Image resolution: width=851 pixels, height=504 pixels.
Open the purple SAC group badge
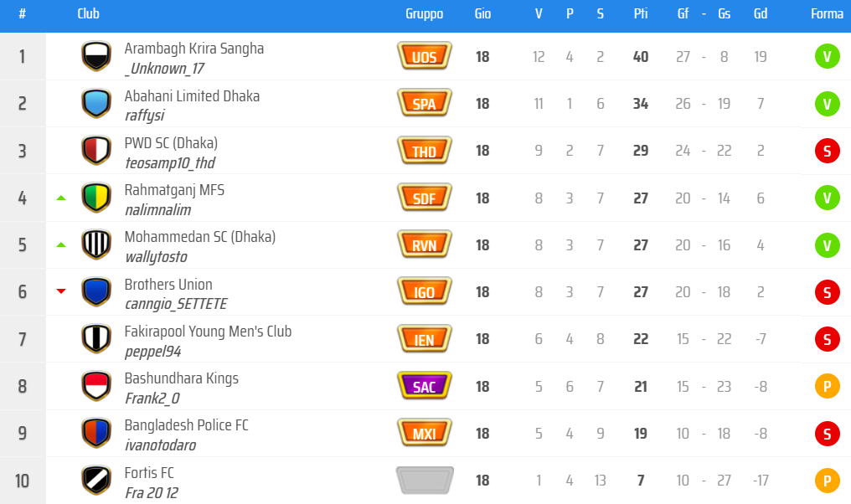point(425,386)
